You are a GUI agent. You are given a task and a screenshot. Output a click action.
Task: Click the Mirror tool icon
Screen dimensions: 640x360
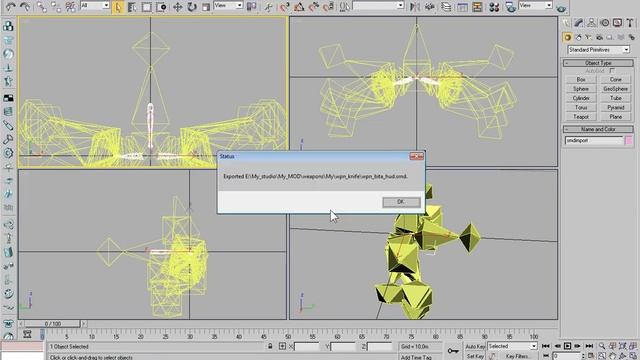[415, 7]
